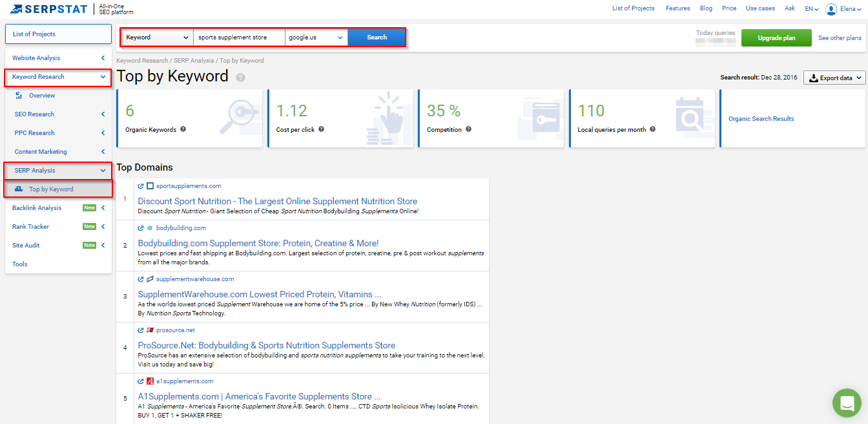The width and height of the screenshot is (868, 424).
Task: Click the Local queries per month help icon
Action: [652, 129]
